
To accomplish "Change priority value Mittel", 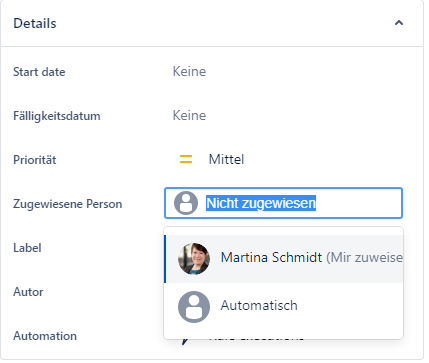I will (x=226, y=159).
